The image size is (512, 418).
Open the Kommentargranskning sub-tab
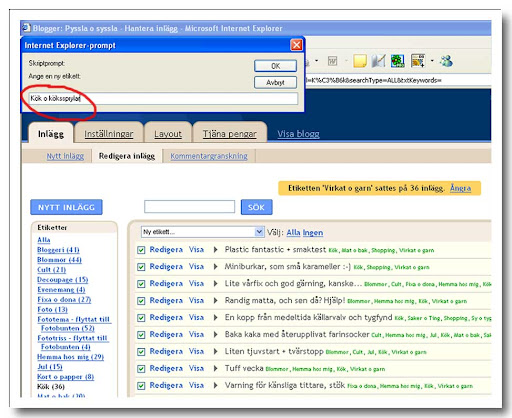click(209, 156)
